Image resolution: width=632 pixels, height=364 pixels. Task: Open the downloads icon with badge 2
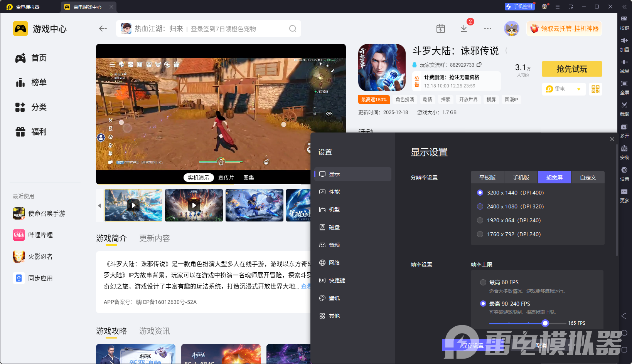464,29
